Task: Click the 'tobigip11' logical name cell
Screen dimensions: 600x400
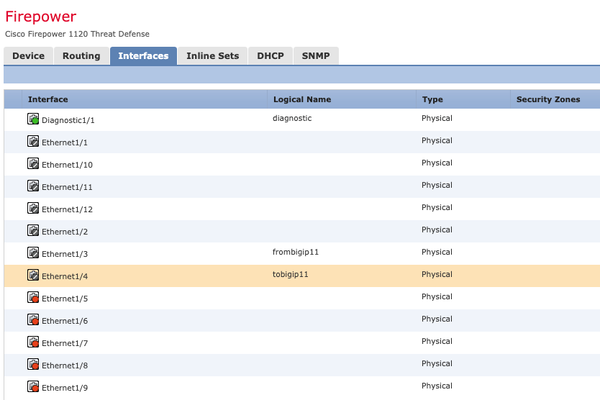Action: [x=290, y=274]
